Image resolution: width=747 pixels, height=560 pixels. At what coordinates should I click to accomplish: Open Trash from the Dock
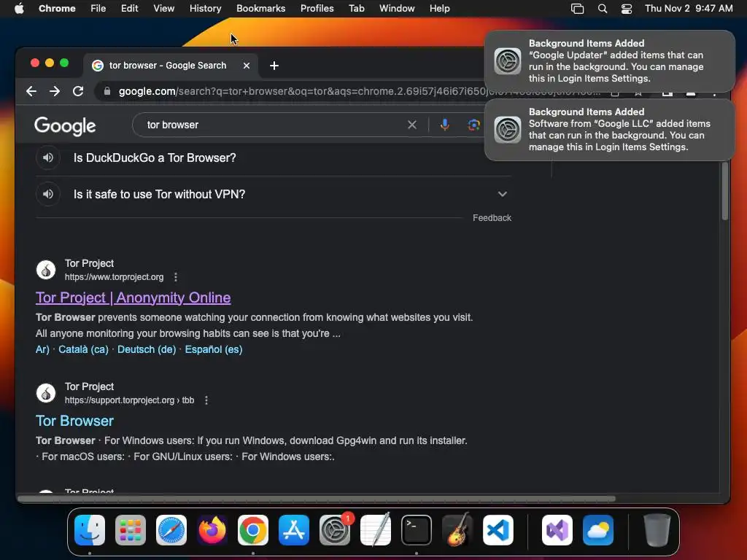657,530
